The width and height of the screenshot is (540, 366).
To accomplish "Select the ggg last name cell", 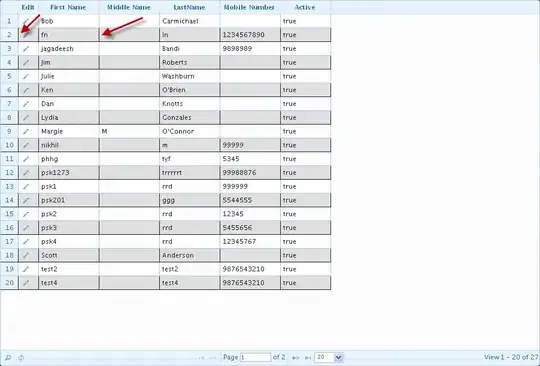I will 189,200.
